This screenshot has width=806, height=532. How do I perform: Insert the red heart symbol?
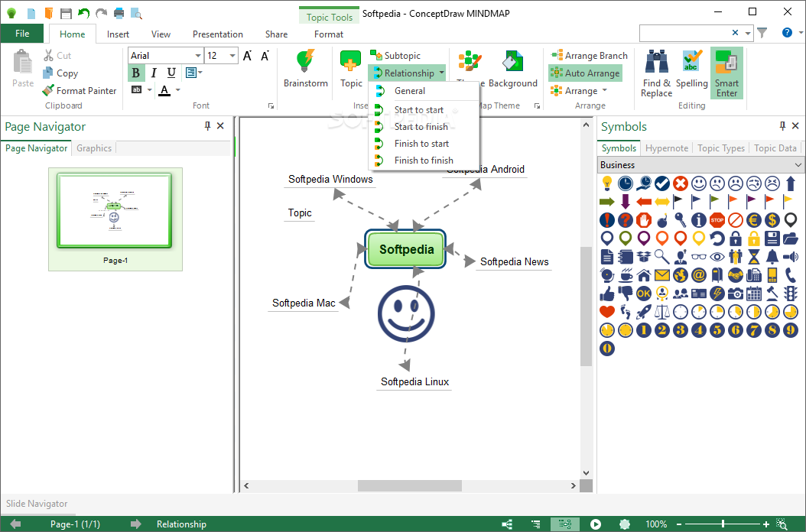pos(607,312)
